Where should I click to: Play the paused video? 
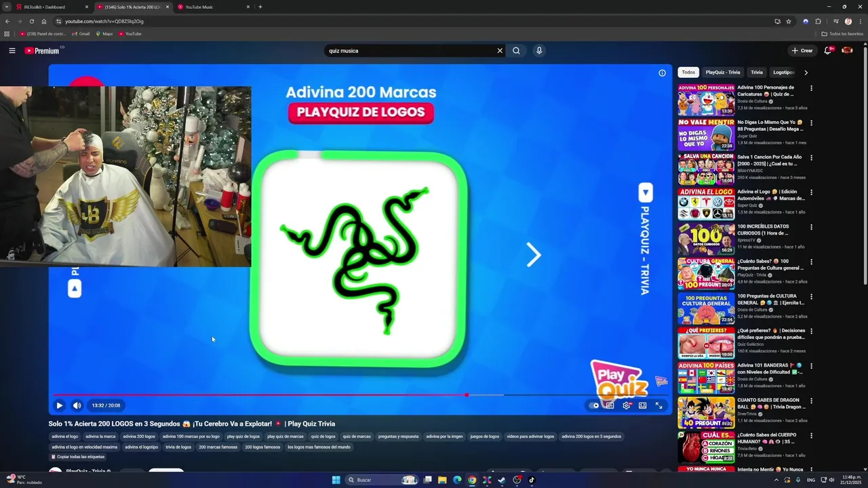pyautogui.click(x=59, y=405)
